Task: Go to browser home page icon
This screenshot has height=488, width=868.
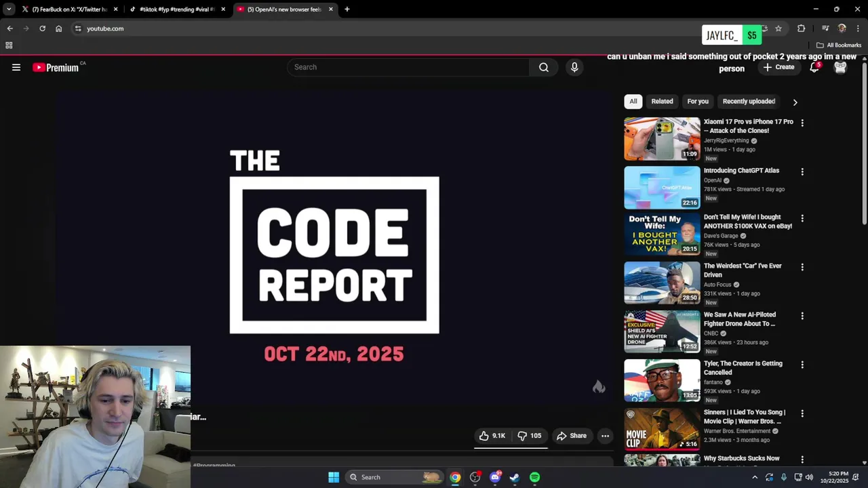Action: (x=58, y=28)
